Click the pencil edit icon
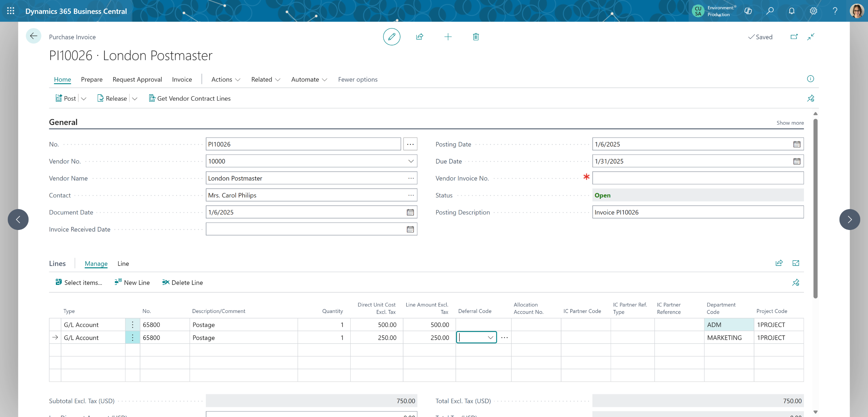 click(392, 37)
